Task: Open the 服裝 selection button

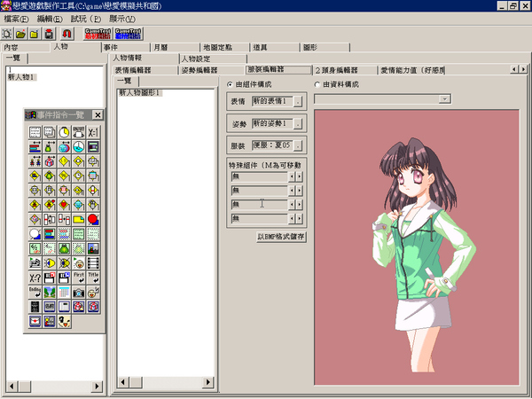Action: 298,146
